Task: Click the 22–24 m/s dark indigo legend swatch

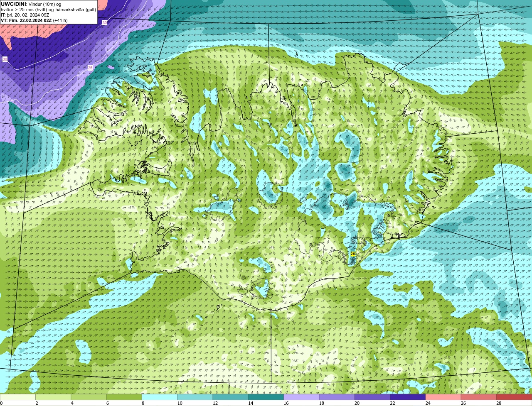Action: [408, 397]
